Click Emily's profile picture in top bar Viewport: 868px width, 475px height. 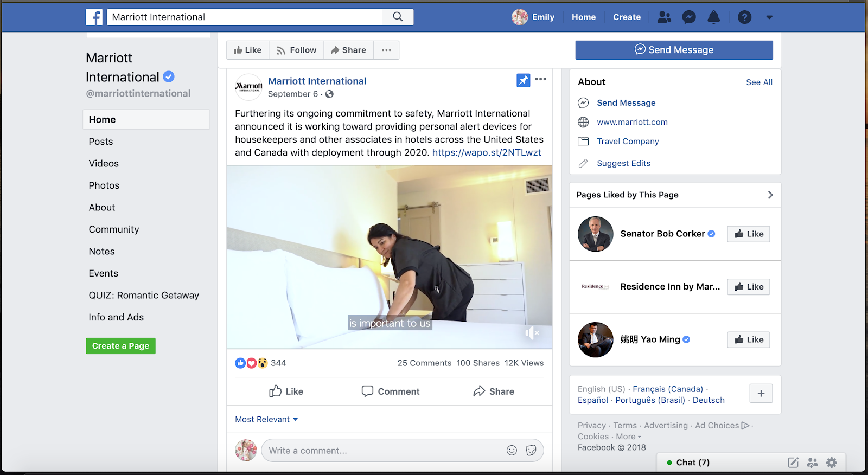click(x=520, y=17)
